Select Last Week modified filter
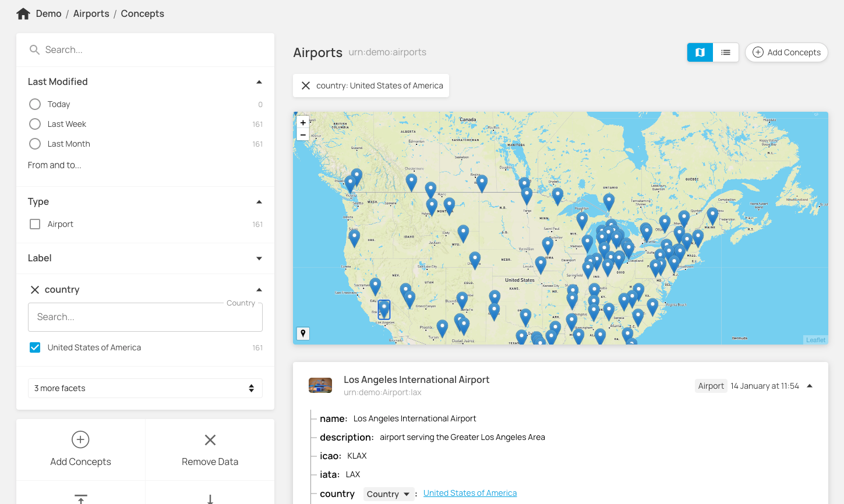 pos(35,124)
